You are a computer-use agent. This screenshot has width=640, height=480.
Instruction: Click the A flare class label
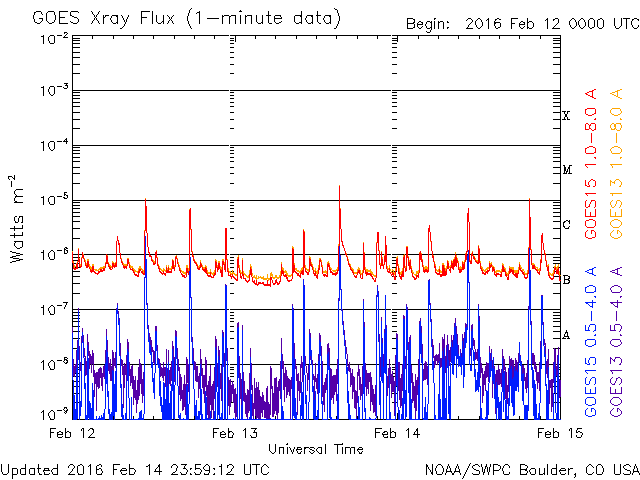[566, 335]
